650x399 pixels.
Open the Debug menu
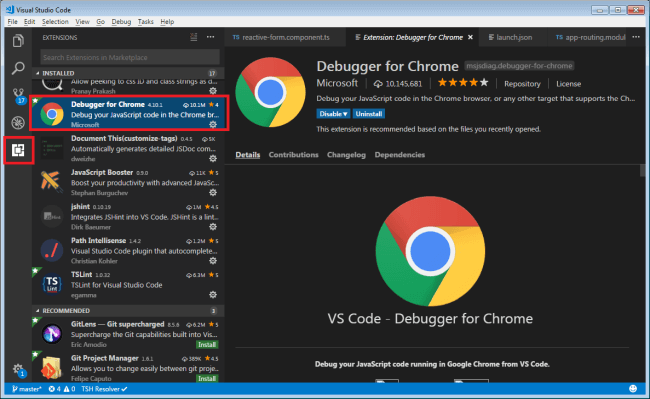(121, 22)
